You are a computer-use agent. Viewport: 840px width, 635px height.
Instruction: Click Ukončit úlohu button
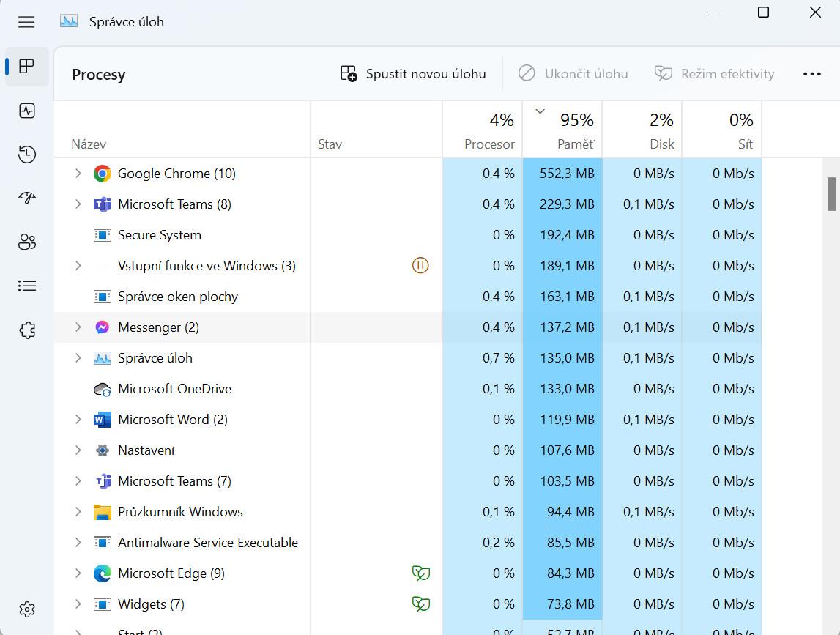pyautogui.click(x=573, y=74)
